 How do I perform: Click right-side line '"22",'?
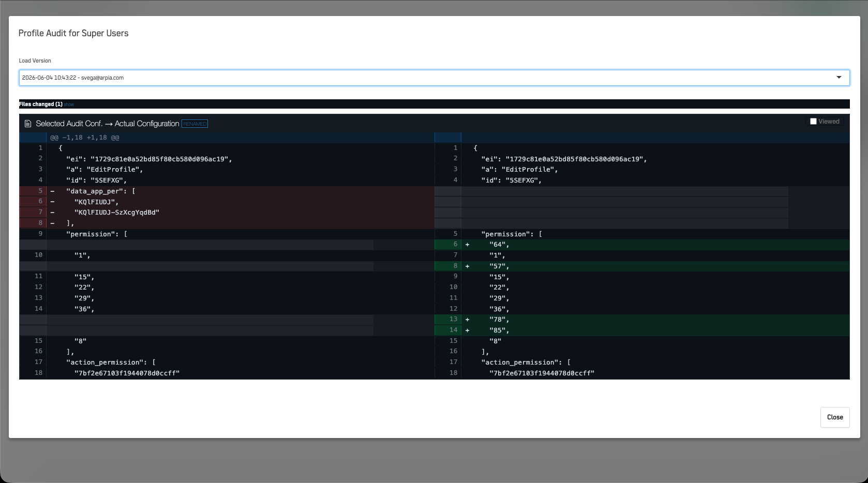(499, 288)
